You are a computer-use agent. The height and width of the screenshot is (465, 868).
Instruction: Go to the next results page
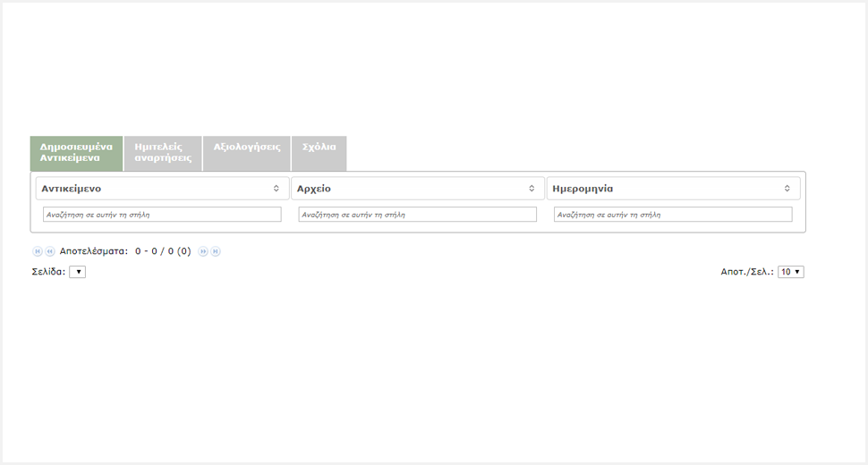click(x=203, y=252)
